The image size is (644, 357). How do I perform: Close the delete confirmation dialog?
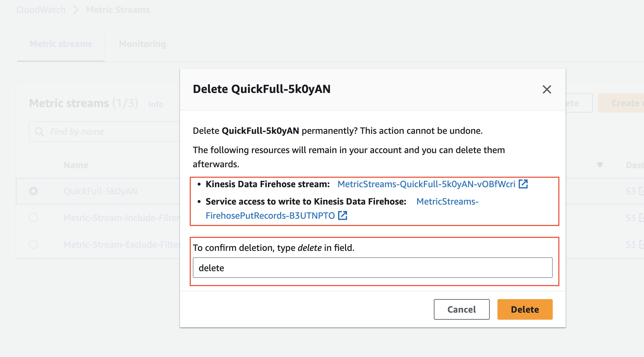point(547,90)
